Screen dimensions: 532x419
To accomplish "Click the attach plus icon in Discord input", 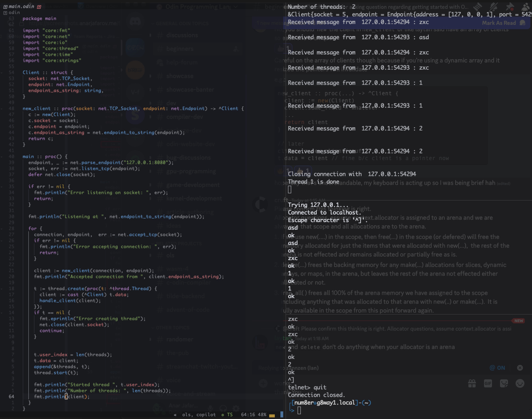I will tap(263, 383).
